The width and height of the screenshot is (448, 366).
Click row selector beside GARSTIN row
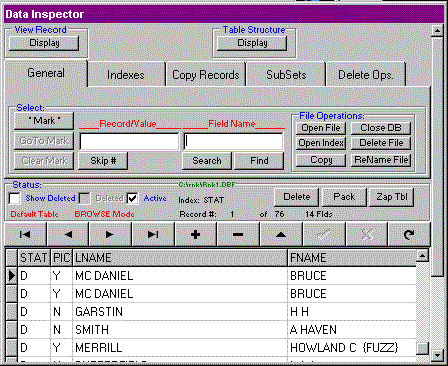point(12,312)
